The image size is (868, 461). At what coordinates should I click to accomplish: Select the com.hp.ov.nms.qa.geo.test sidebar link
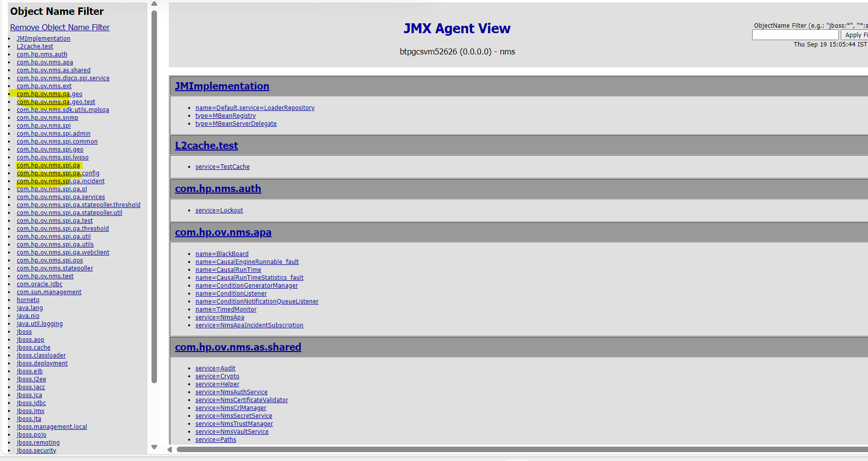56,102
